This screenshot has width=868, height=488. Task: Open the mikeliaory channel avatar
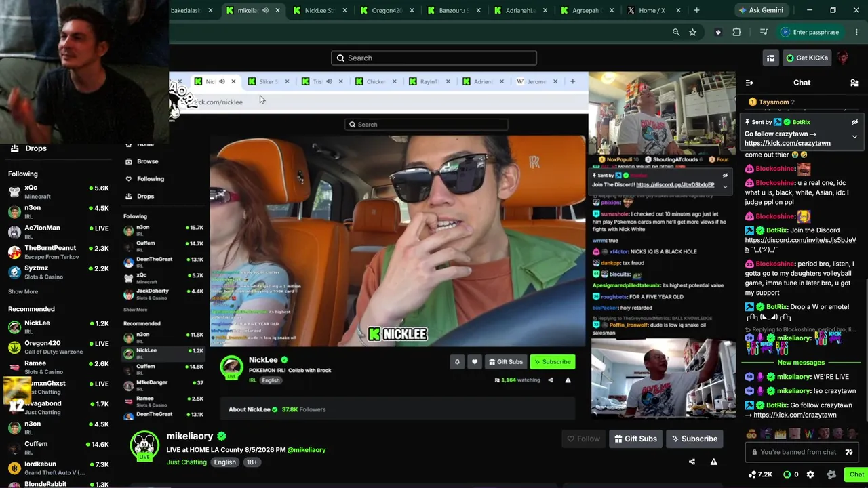tap(144, 445)
